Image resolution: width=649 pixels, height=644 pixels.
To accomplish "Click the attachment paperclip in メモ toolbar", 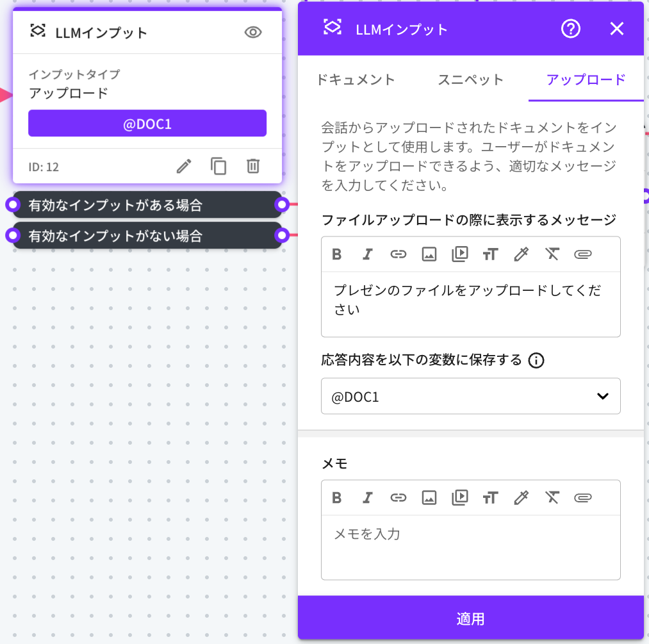I will point(582,498).
